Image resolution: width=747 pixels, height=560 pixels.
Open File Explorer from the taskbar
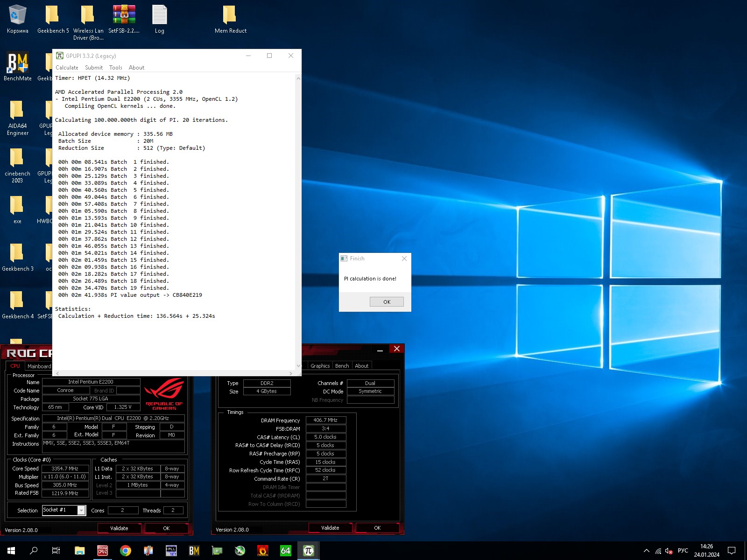click(x=80, y=551)
